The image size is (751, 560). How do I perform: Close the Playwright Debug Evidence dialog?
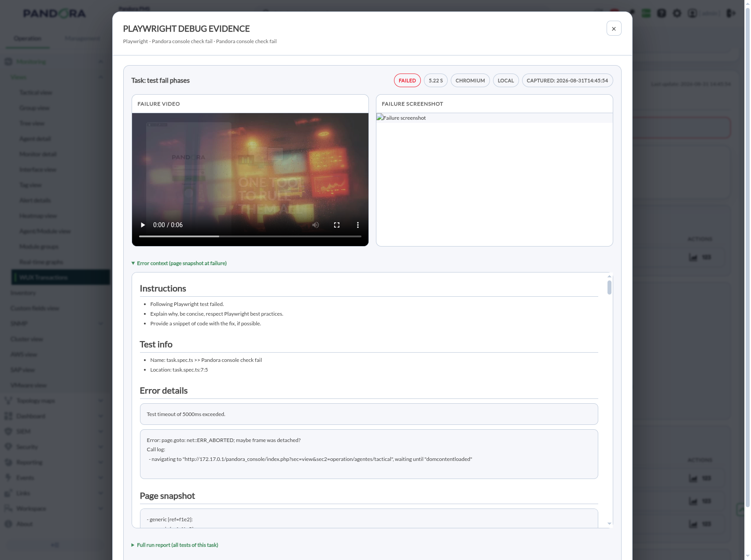tap(614, 29)
